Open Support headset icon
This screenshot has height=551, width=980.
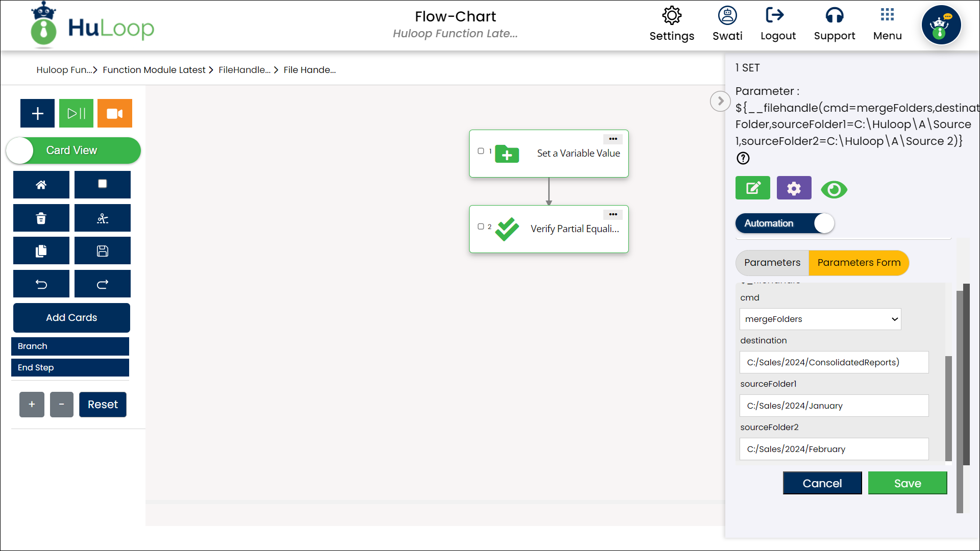[835, 15]
